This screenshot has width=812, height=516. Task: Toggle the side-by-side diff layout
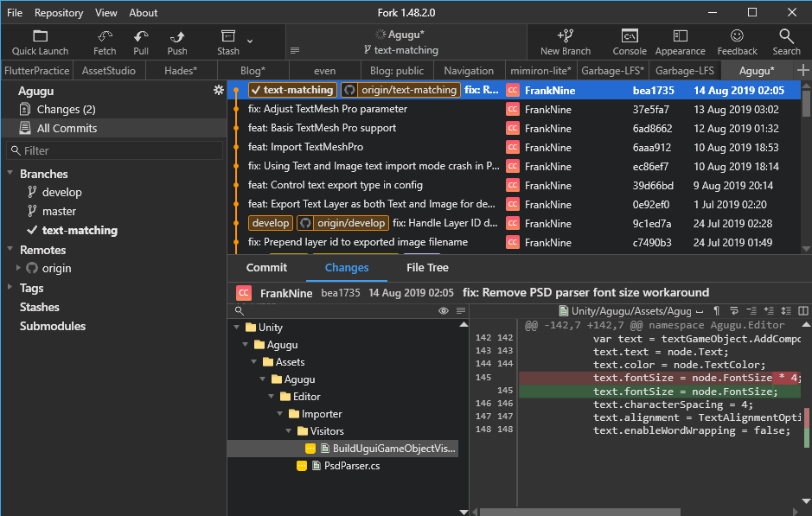tap(803, 310)
